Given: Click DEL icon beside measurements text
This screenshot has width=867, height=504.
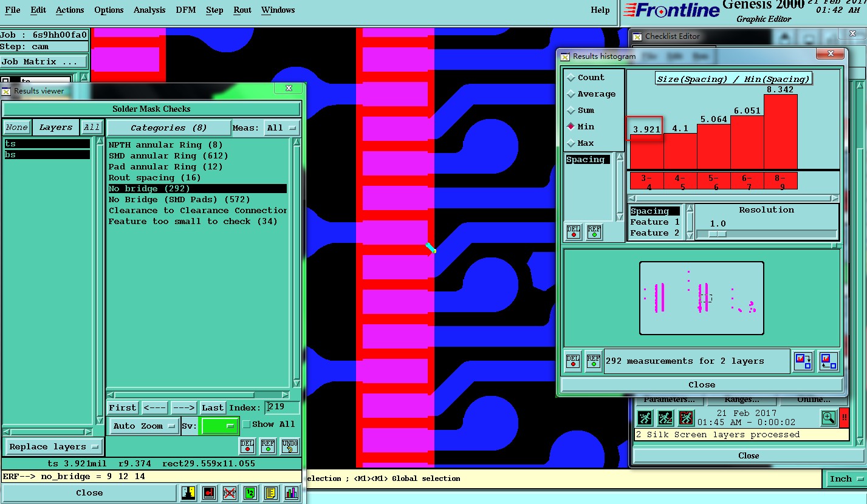Looking at the screenshot, I should click(573, 361).
